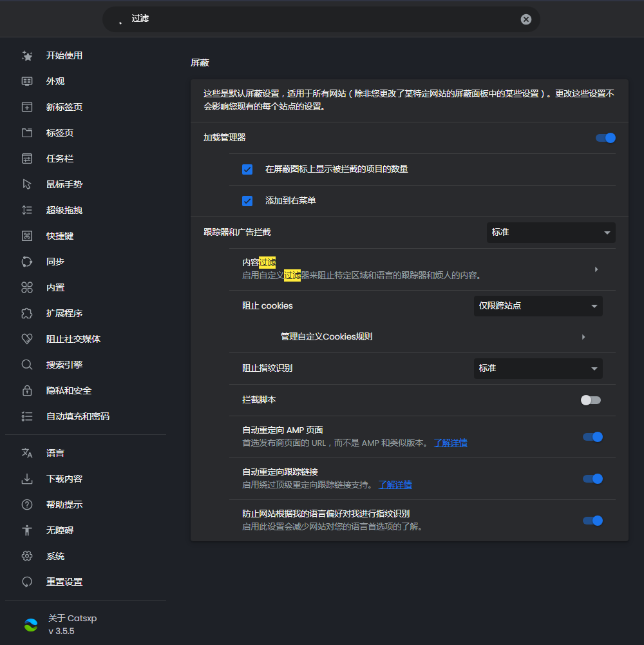Screen dimensions: 644x645
Task: Click the translate icon beside 语言
Action: pyautogui.click(x=27, y=453)
